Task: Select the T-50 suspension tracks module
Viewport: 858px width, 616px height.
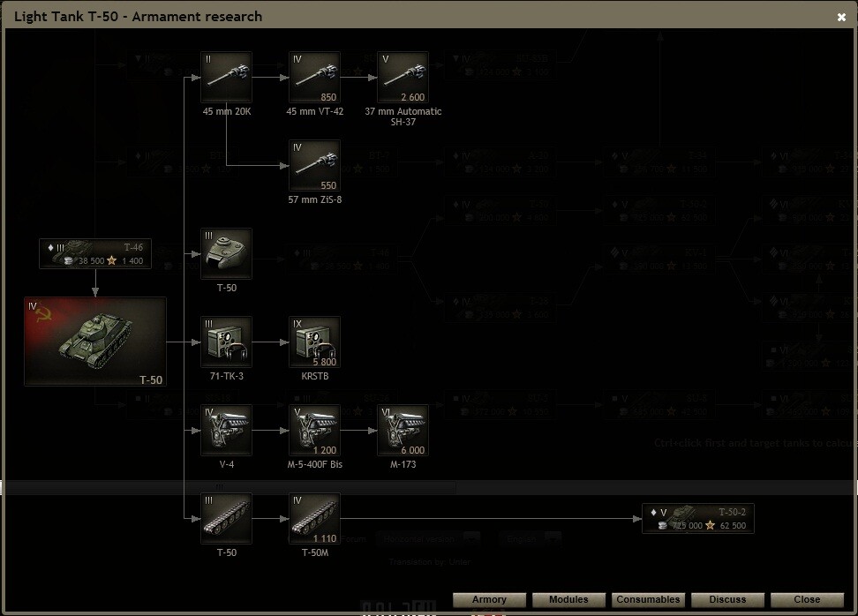Action: (227, 519)
